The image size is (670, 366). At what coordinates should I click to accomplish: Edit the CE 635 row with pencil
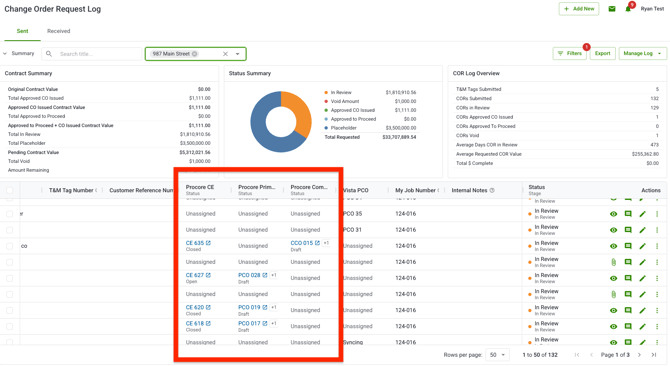(642, 246)
